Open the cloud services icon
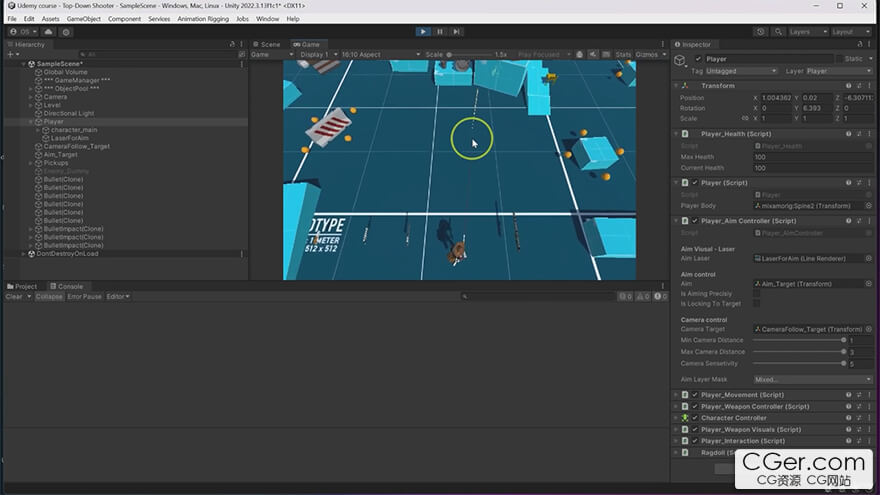The image size is (880, 495). [x=48, y=32]
